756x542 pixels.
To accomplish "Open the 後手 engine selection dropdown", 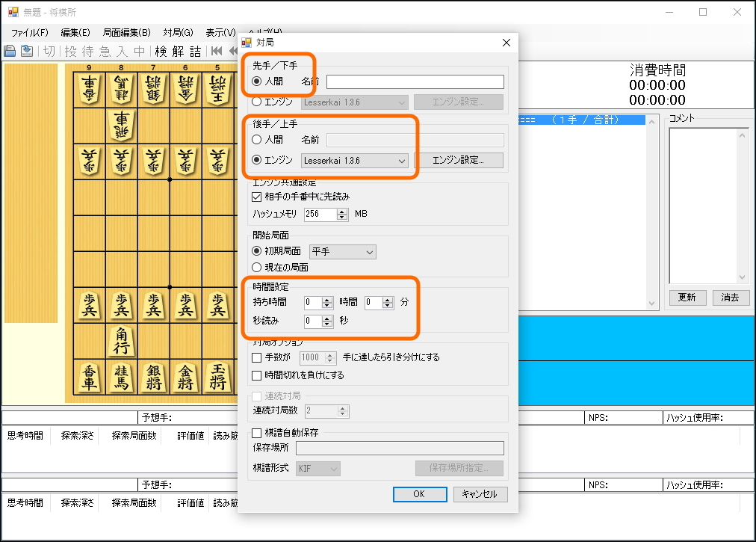I will [x=403, y=160].
